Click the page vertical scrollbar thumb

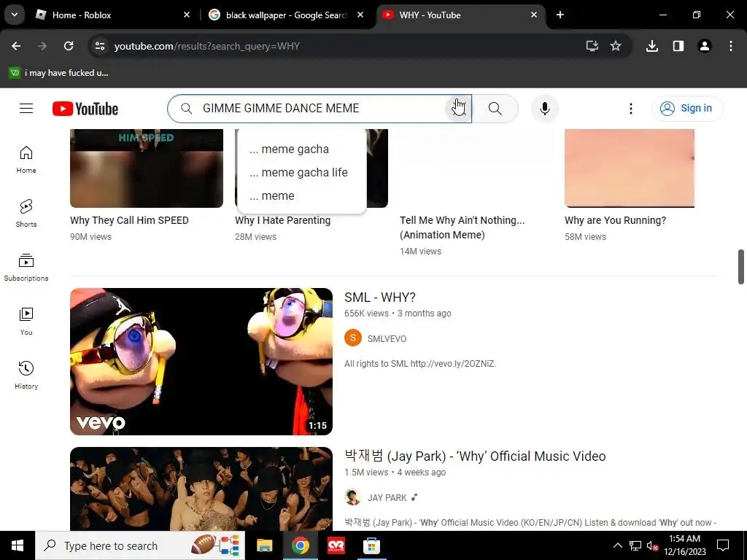coord(741,266)
